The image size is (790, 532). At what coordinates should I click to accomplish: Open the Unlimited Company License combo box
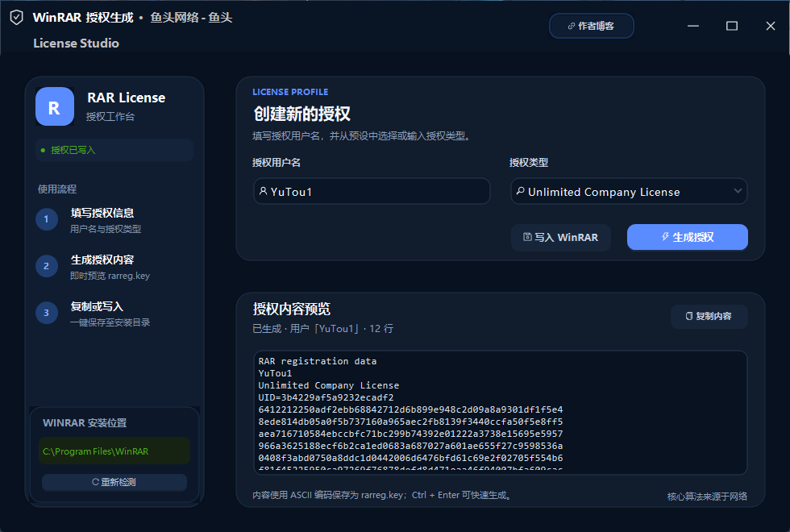coord(629,192)
